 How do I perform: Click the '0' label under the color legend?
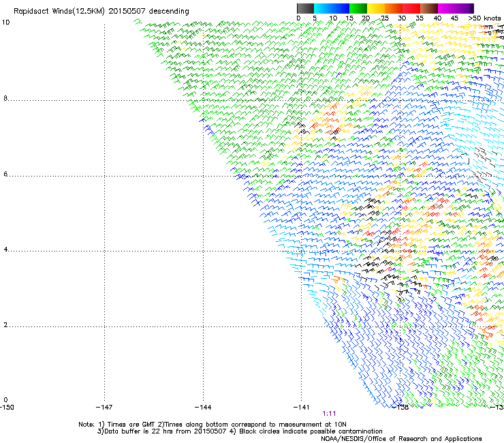point(298,18)
